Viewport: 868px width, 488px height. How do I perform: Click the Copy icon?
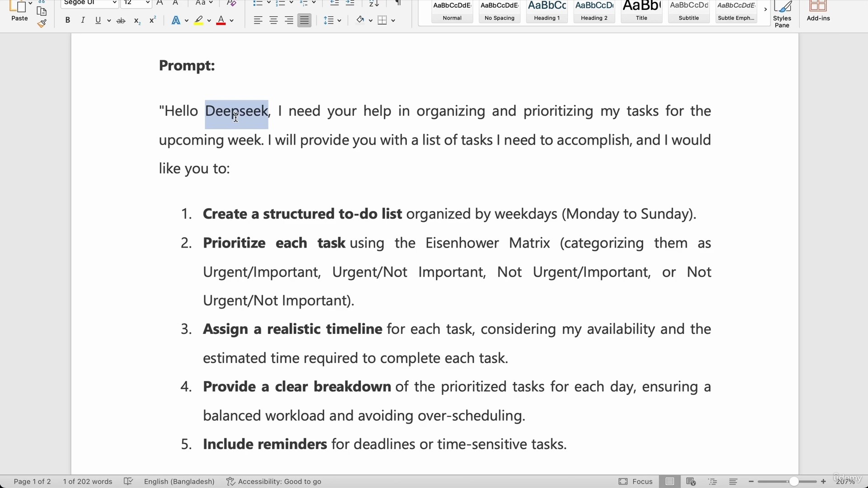tap(42, 11)
